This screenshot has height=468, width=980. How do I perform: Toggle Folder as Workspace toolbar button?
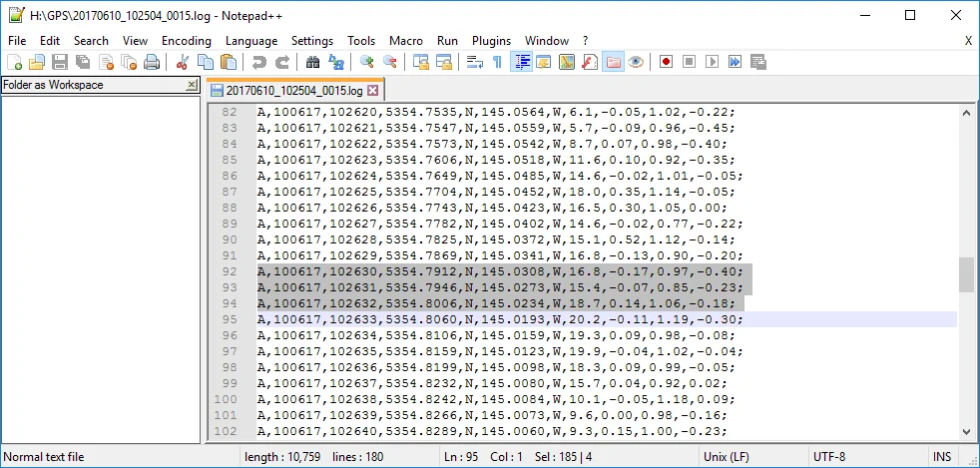(x=613, y=62)
